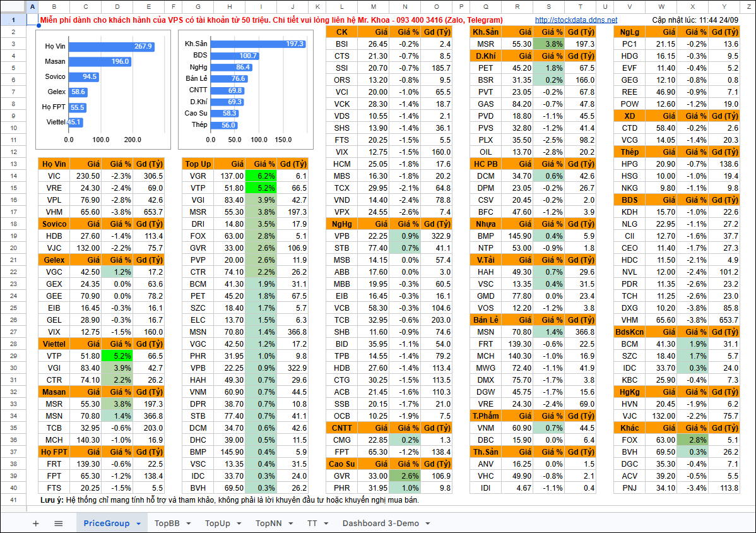The height and width of the screenshot is (533, 756).
Task: Expand the Dashboard 3-Demo tab dropdown arrow
Action: (x=428, y=524)
